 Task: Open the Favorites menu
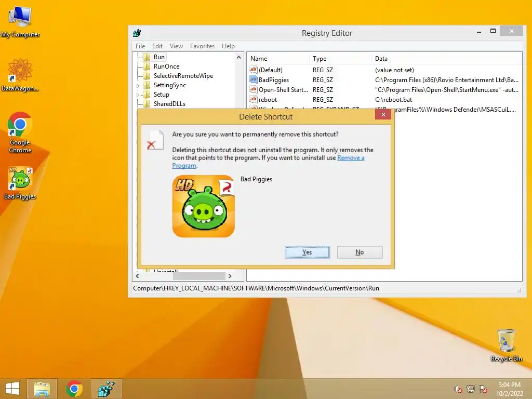click(202, 46)
